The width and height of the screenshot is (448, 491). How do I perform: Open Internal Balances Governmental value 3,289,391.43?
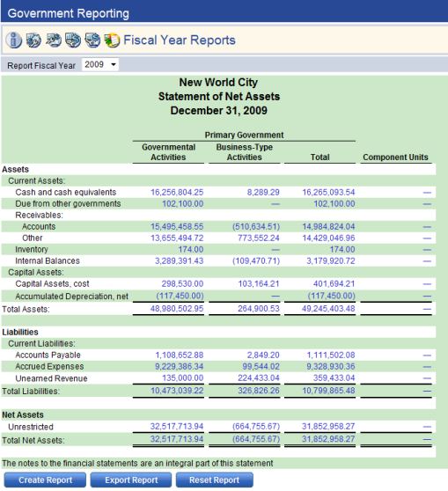click(180, 261)
